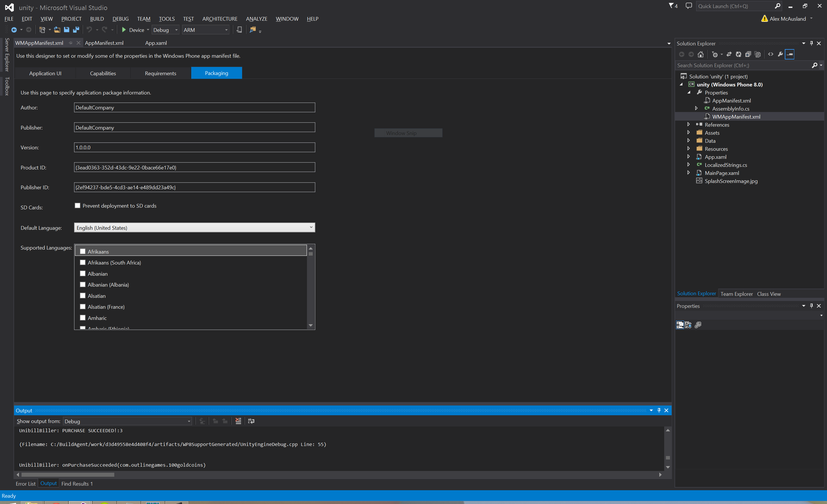Expand the AssemblyInfo.cs node

click(x=696, y=108)
